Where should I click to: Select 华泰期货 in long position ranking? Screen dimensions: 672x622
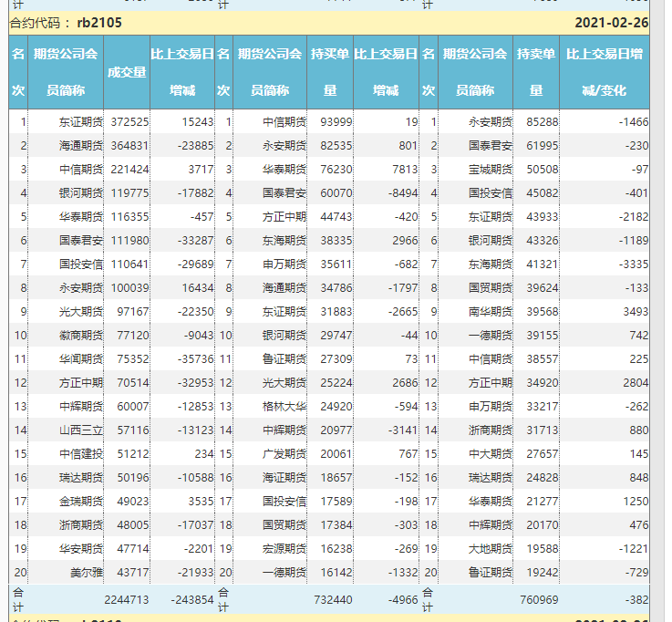click(284, 170)
